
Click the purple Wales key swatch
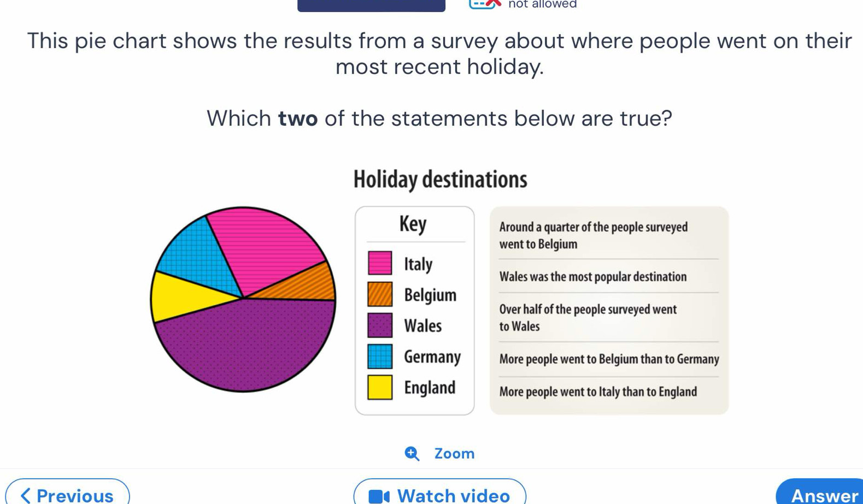379,325
